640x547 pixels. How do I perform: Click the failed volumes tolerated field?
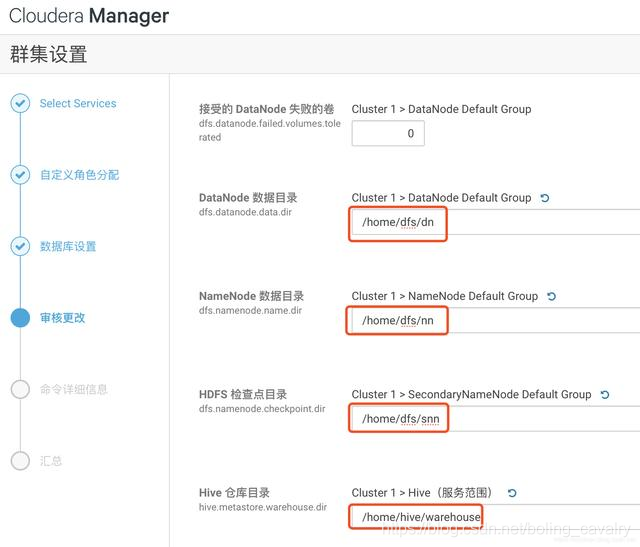[x=388, y=133]
